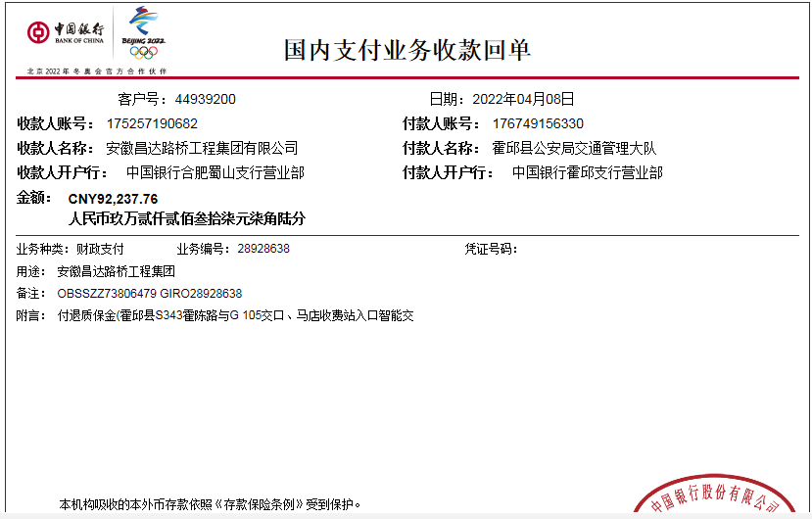Screen dimensions: 812x519
Task: Click payee bank 中国银行合肥蜀山支行营业部
Action: [x=215, y=172]
